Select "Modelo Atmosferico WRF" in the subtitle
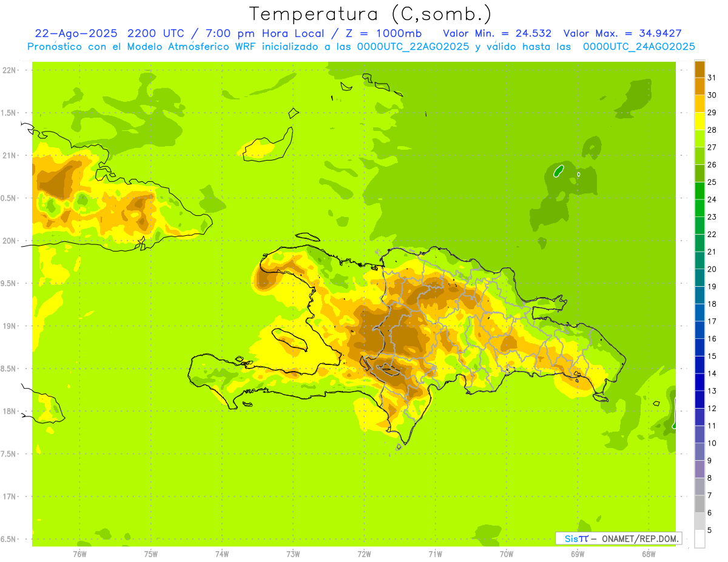The image size is (728, 562). 192,47
